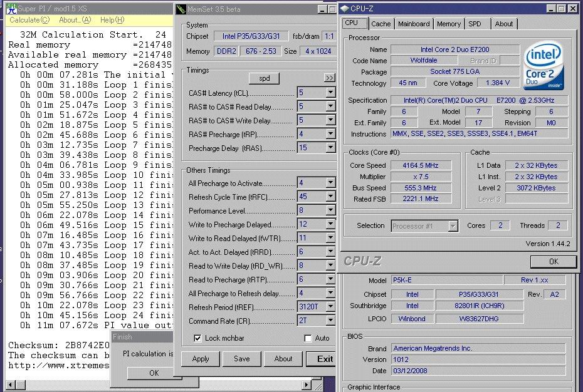The image size is (583, 392).
Task: Open the Refresh Period (tREF) dropdown
Action: point(330,307)
